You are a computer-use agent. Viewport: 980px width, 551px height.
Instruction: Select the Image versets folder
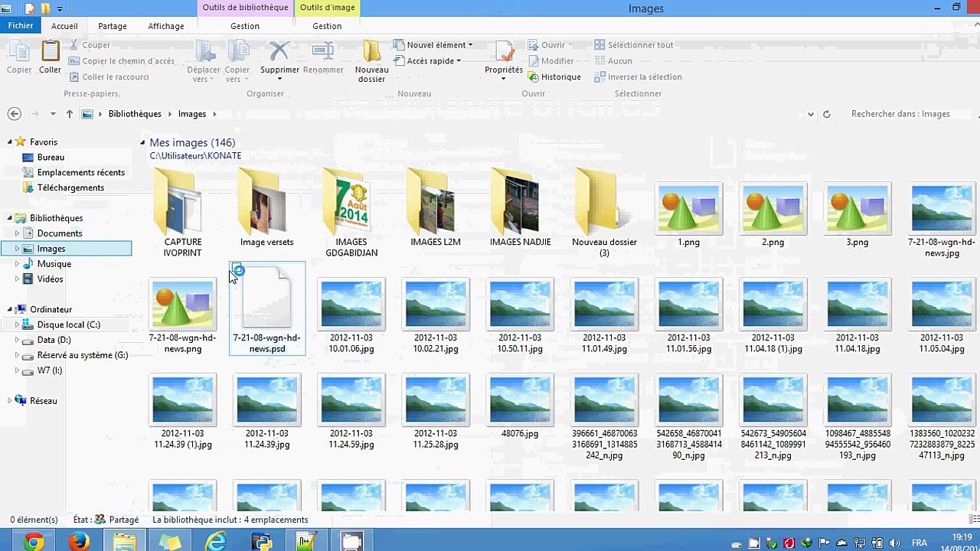tap(267, 208)
